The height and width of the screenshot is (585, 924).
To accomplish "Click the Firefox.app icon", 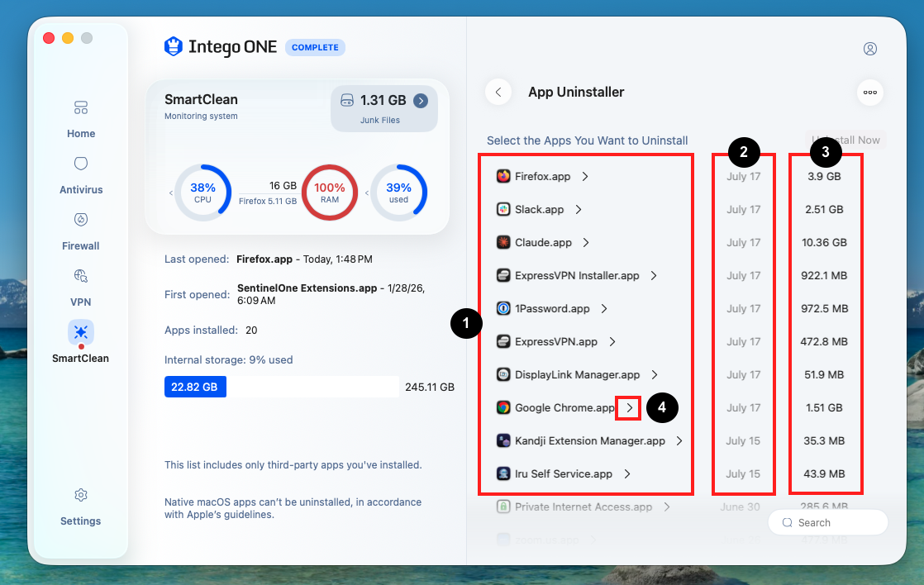I will coord(503,176).
